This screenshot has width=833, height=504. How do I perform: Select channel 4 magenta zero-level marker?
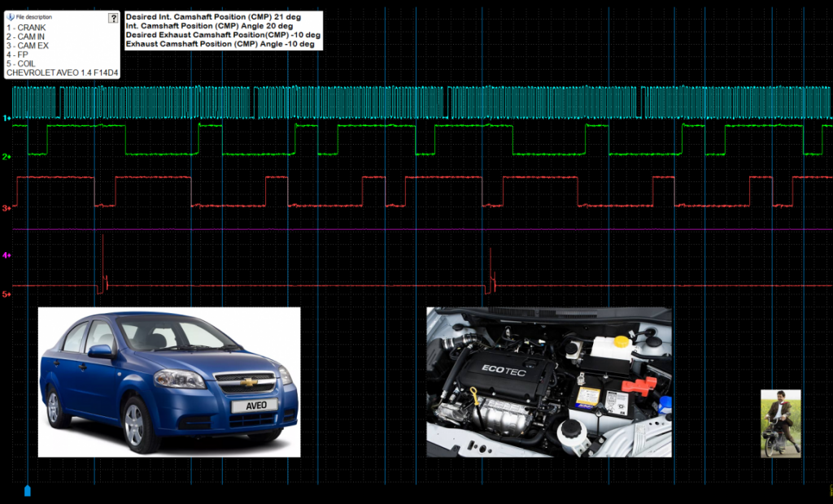7,255
